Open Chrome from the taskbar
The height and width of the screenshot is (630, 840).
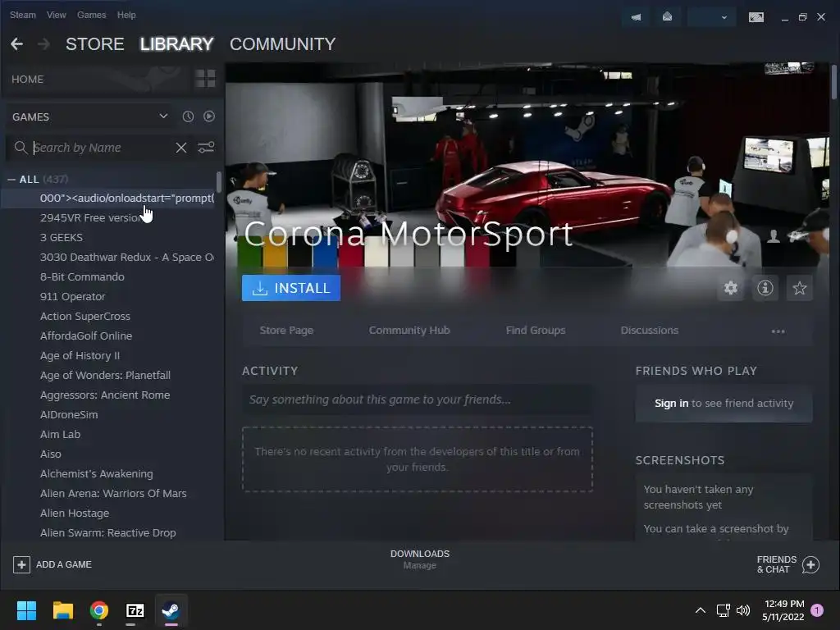pyautogui.click(x=99, y=610)
